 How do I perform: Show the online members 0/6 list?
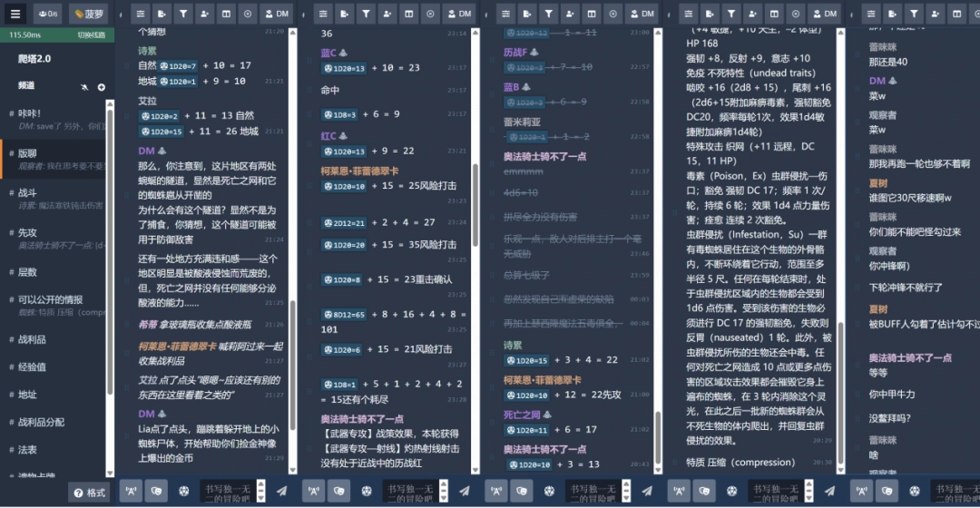tap(47, 14)
